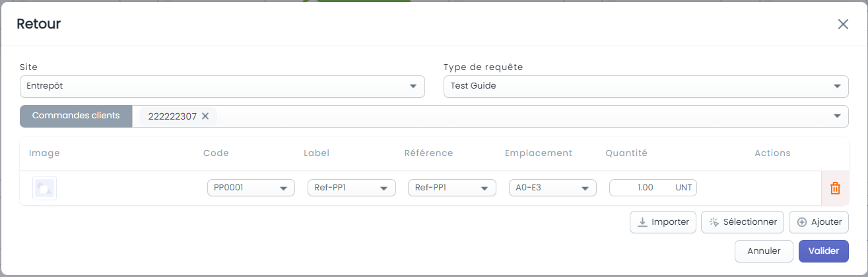Delete the PP0001 row with trash icon
868x277 pixels.
pyautogui.click(x=835, y=188)
